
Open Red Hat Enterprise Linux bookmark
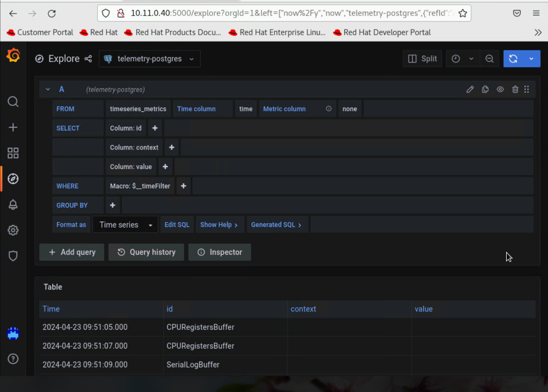tap(277, 33)
